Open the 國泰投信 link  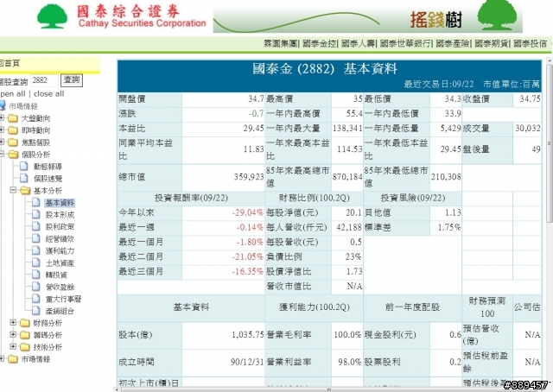[530, 43]
